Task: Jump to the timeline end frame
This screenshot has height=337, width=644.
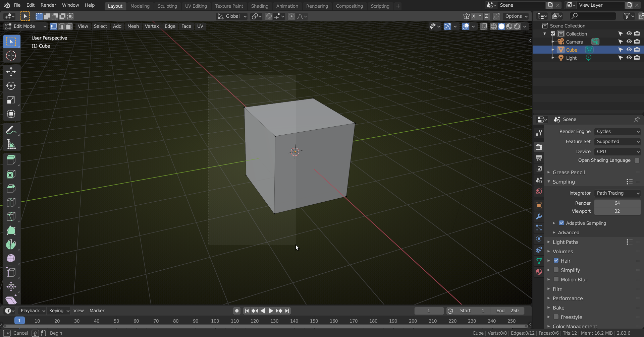Action: pos(287,311)
